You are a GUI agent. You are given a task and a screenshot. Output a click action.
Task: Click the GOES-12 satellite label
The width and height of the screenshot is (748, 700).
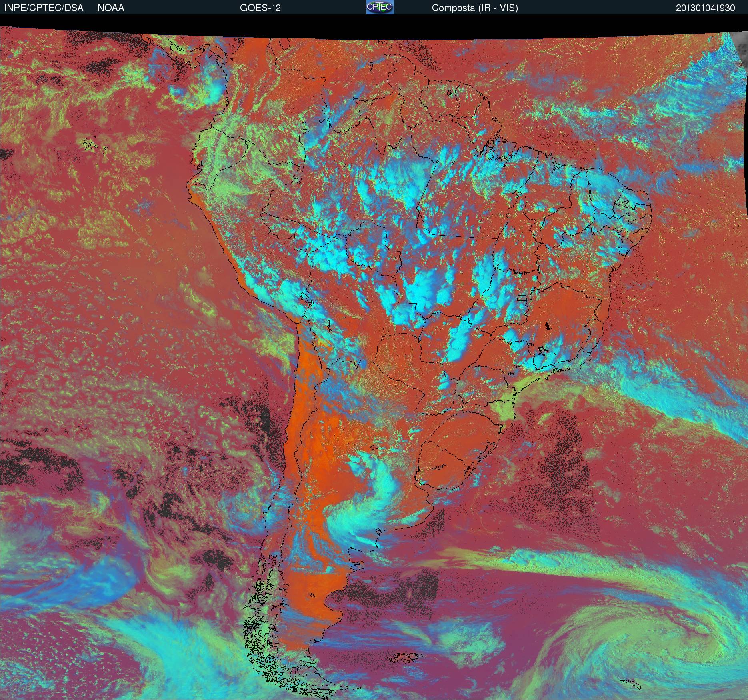[x=260, y=8]
